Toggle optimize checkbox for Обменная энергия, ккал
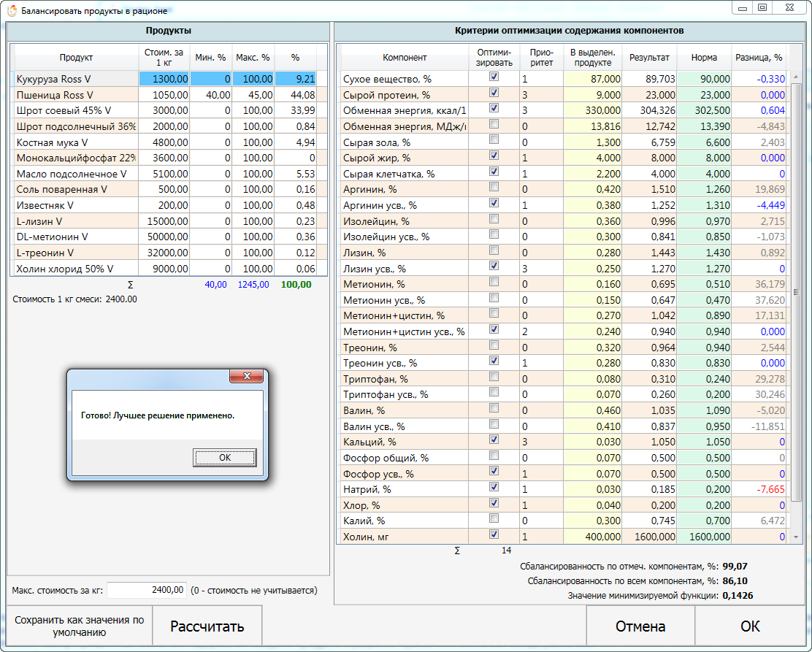Viewport: 812px width, 652px height. [x=494, y=108]
